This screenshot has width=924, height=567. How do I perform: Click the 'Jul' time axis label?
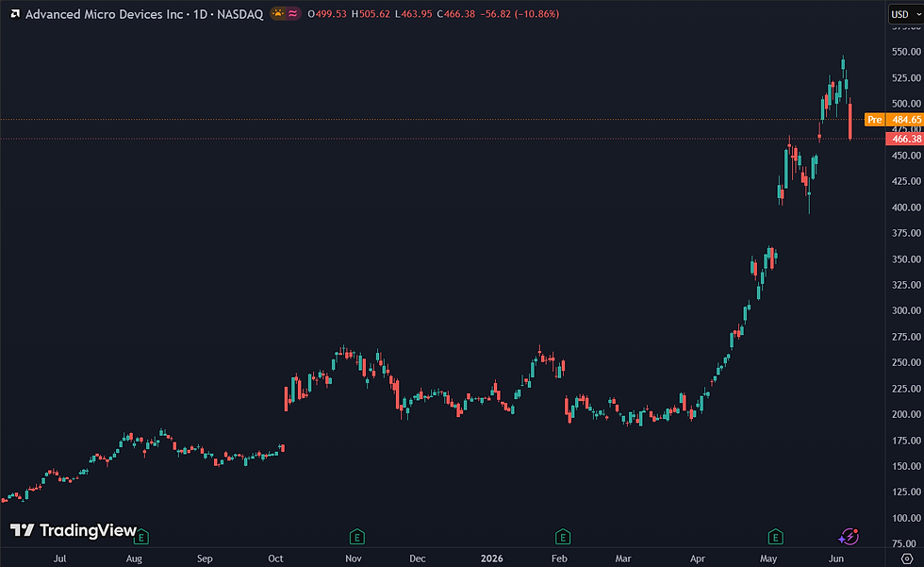pos(60,559)
